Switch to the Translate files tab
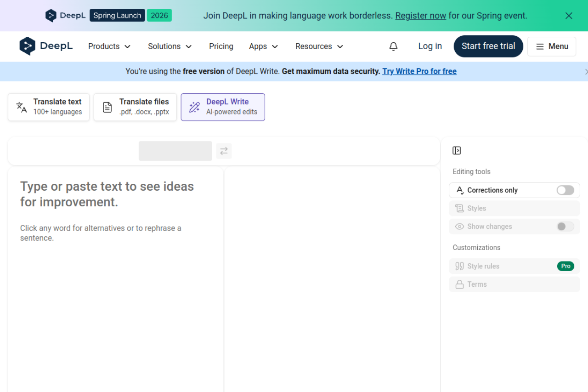 135,107
